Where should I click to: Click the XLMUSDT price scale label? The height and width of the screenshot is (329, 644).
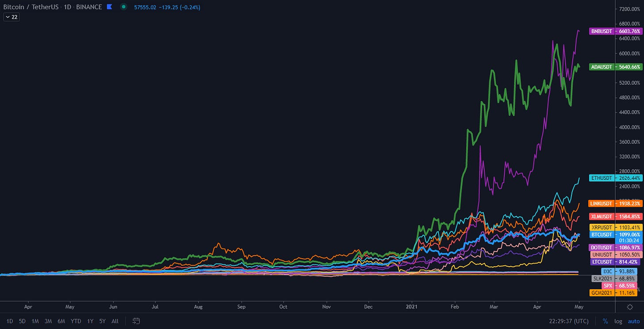click(615, 217)
